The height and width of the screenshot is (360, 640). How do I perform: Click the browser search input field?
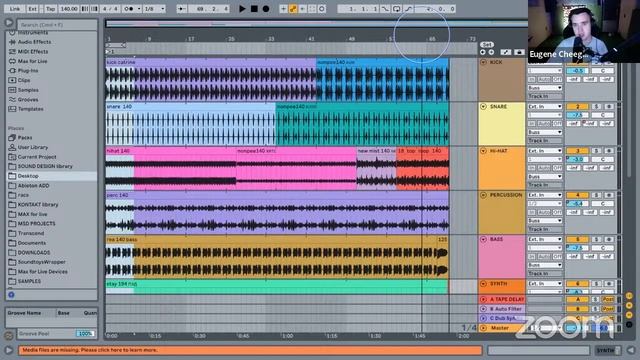click(x=57, y=25)
